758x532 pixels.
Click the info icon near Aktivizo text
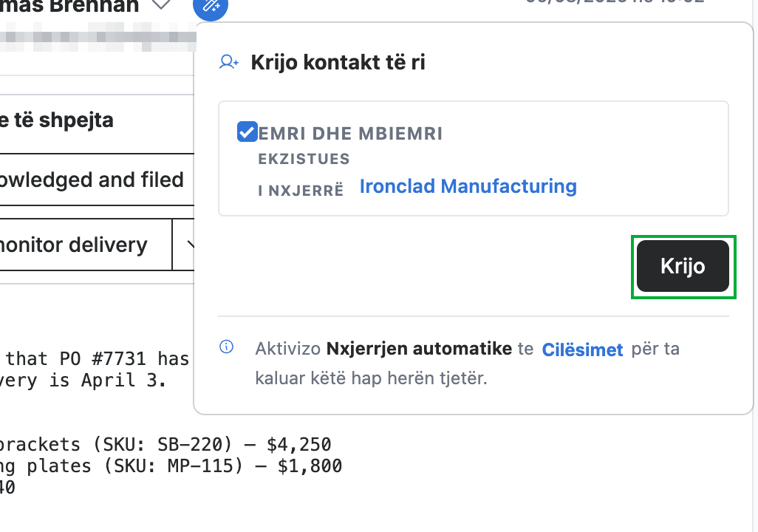226,347
